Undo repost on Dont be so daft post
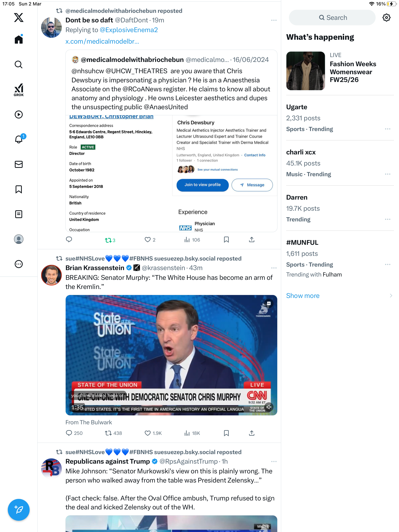Image resolution: width=399 pixels, height=532 pixels. (110, 240)
